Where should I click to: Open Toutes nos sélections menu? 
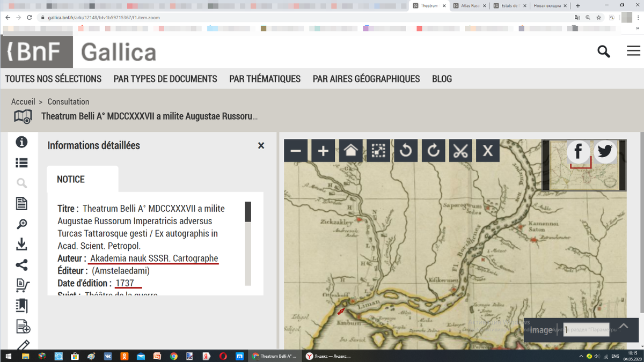[53, 79]
